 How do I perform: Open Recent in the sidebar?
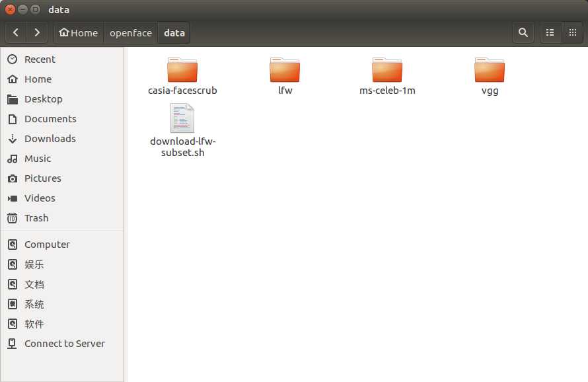tap(62, 59)
